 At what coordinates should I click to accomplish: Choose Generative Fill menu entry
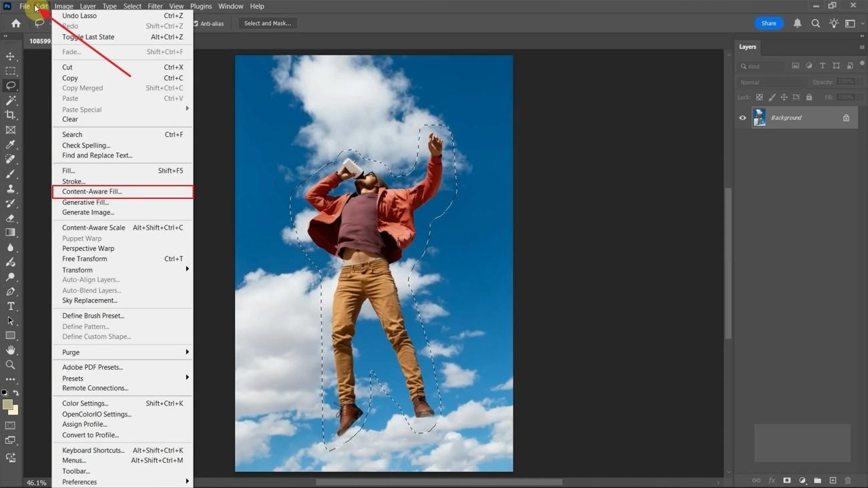[123, 202]
